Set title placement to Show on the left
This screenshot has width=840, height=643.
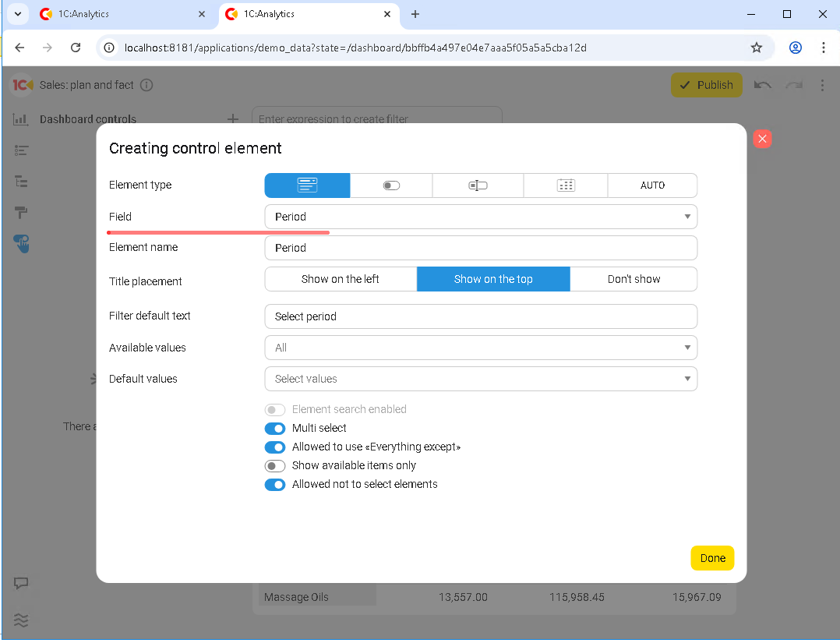[341, 279]
